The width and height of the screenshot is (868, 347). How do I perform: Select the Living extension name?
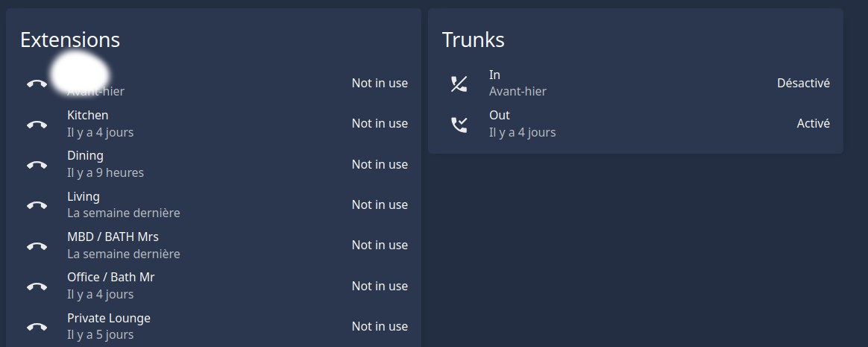click(84, 197)
